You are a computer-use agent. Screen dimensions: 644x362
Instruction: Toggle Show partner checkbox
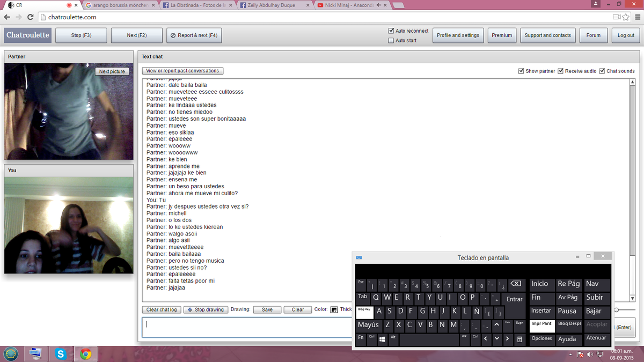(521, 71)
